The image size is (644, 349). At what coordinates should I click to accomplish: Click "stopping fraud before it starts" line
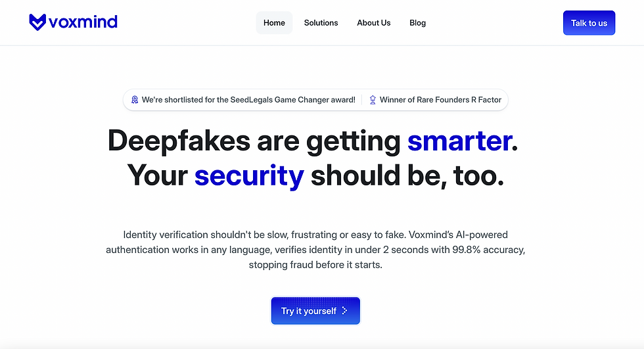click(315, 265)
